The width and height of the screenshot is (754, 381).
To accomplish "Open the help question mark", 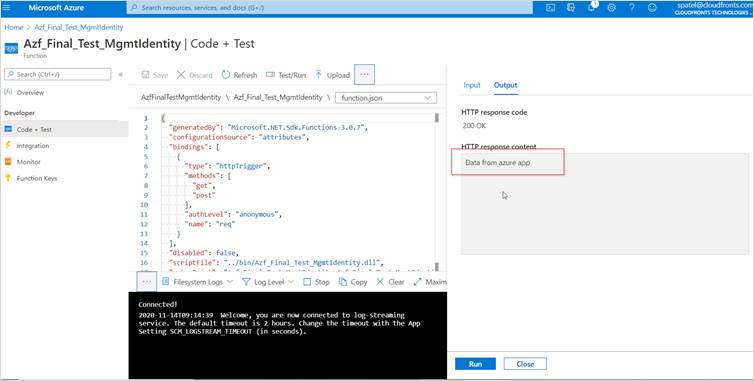I will tap(632, 8).
